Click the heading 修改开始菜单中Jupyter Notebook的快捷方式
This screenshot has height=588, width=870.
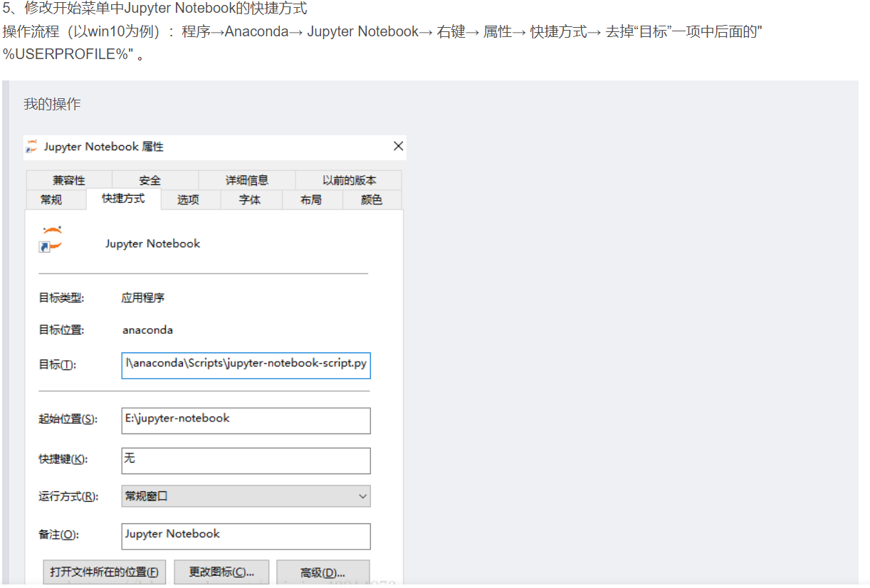[x=166, y=9]
